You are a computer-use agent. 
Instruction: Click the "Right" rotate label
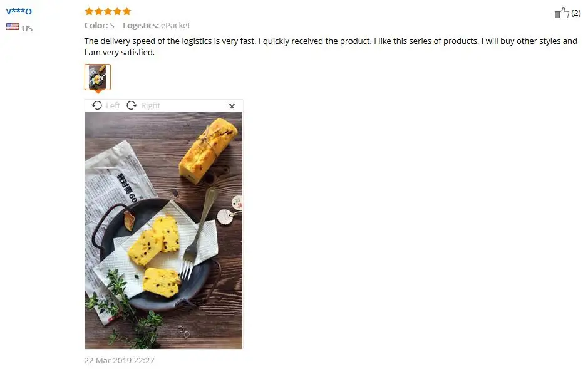(x=150, y=106)
